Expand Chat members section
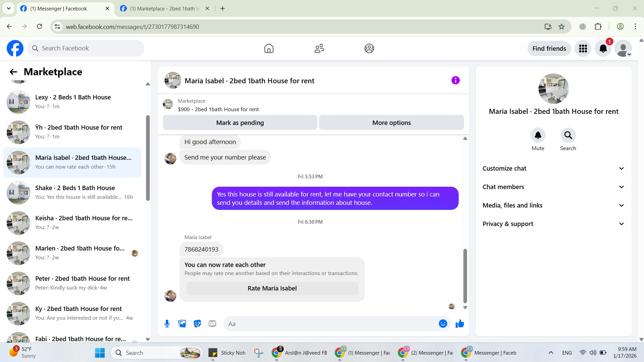644x362 pixels. tap(553, 187)
